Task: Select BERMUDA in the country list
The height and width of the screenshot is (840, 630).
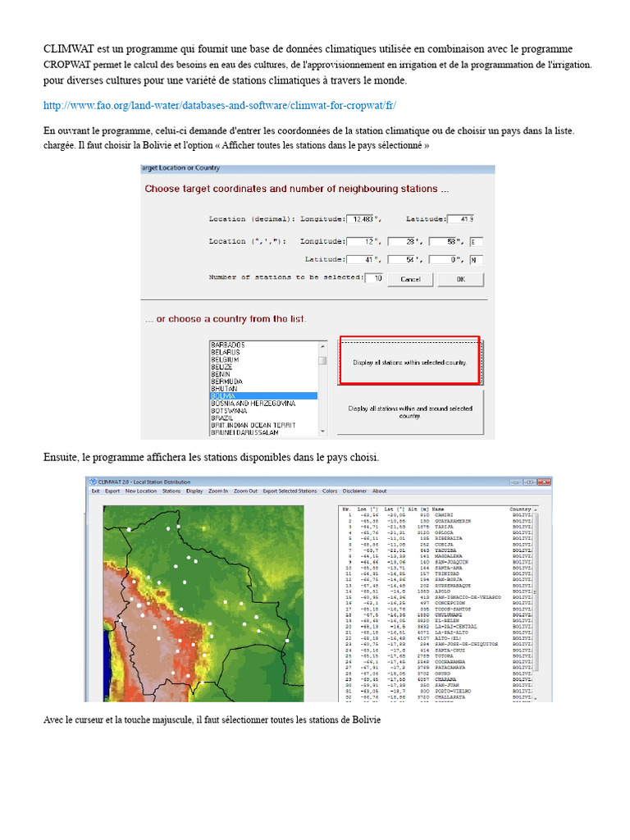Action: pyautogui.click(x=226, y=381)
